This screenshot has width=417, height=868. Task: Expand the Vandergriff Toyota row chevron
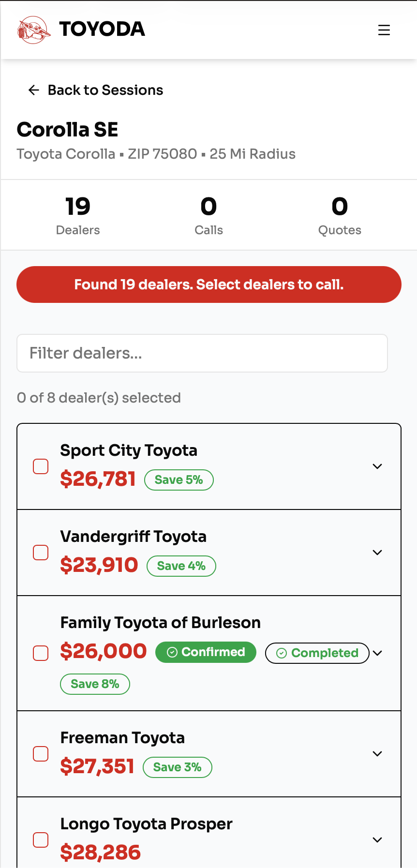(377, 553)
